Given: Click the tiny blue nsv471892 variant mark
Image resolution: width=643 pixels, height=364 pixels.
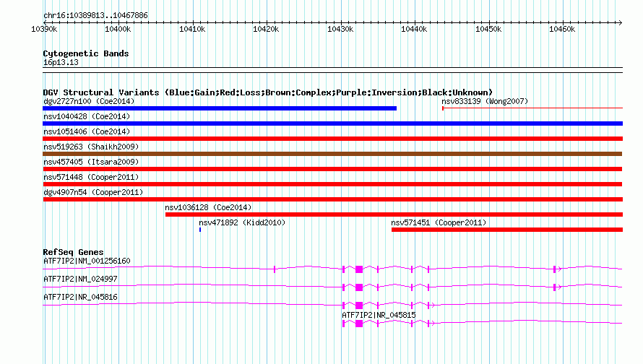Looking at the screenshot, I should [200, 230].
